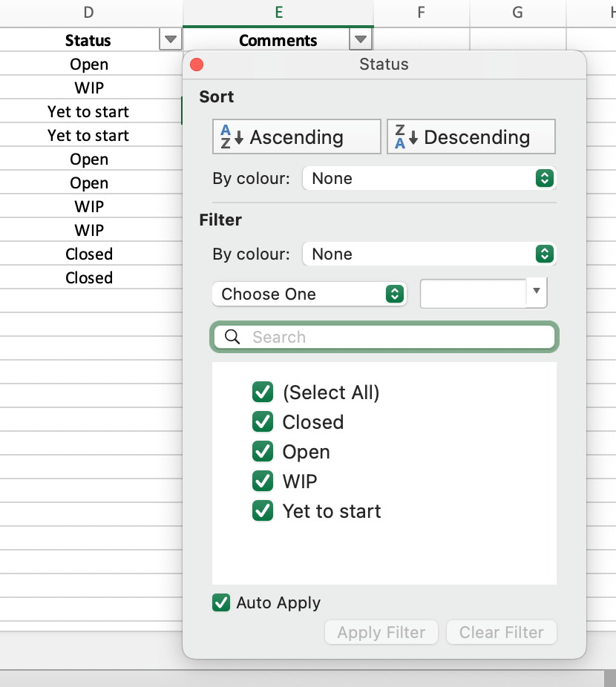Expand the Choose One condition dropdown
Screen dimensions: 616x687
click(x=309, y=294)
